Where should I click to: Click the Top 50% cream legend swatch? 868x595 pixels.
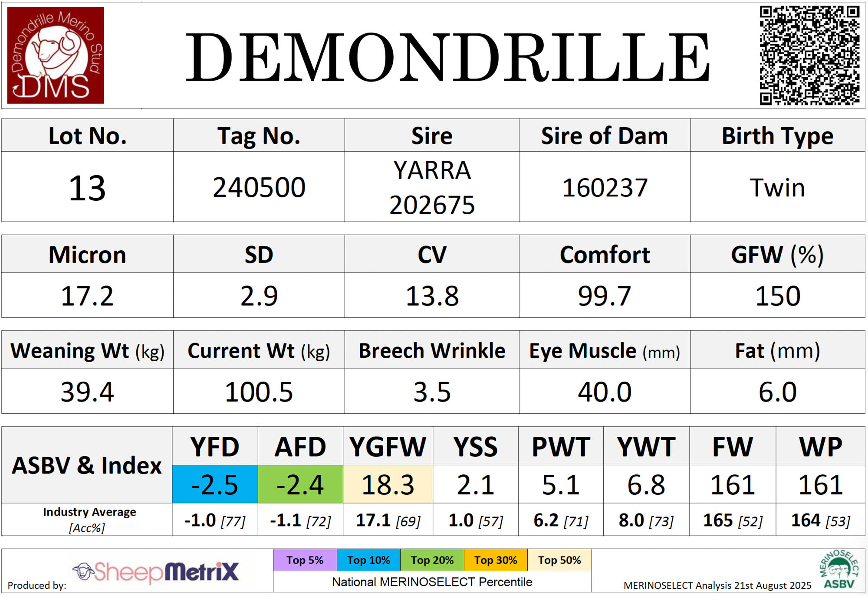559,560
